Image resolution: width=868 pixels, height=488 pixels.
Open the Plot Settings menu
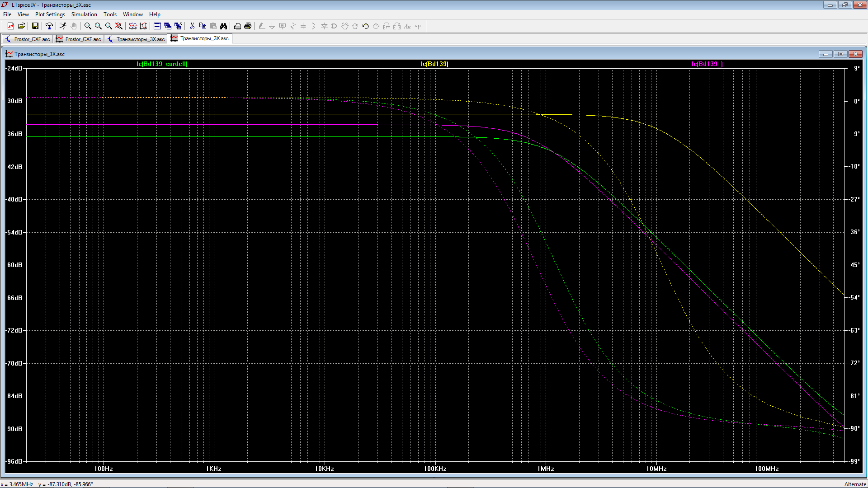50,14
